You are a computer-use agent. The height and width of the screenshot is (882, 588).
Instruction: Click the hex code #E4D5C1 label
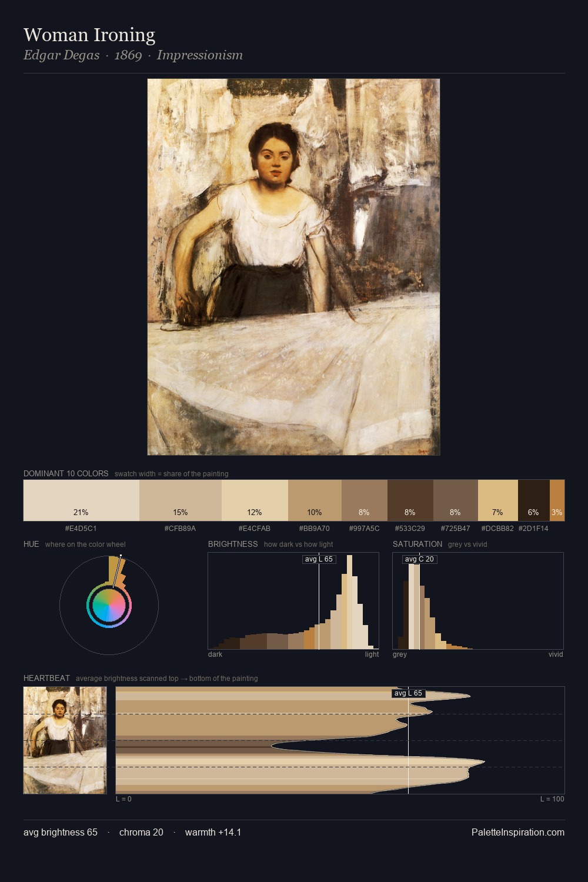pos(81,529)
